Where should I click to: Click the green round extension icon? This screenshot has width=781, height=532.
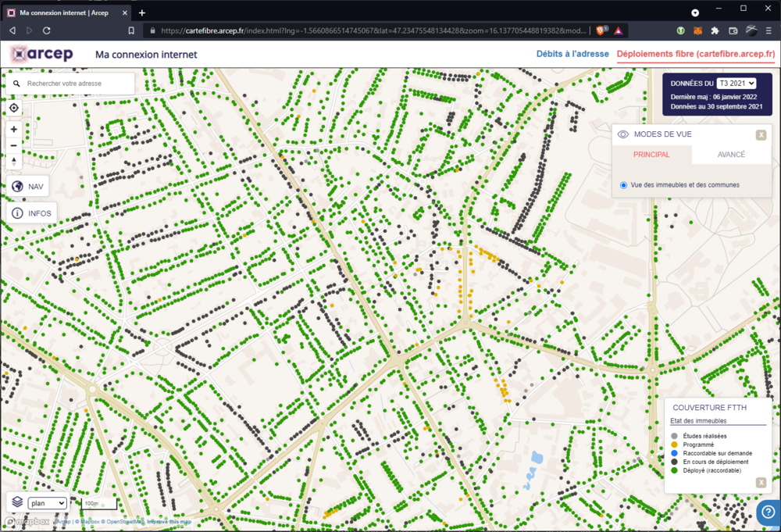point(680,30)
